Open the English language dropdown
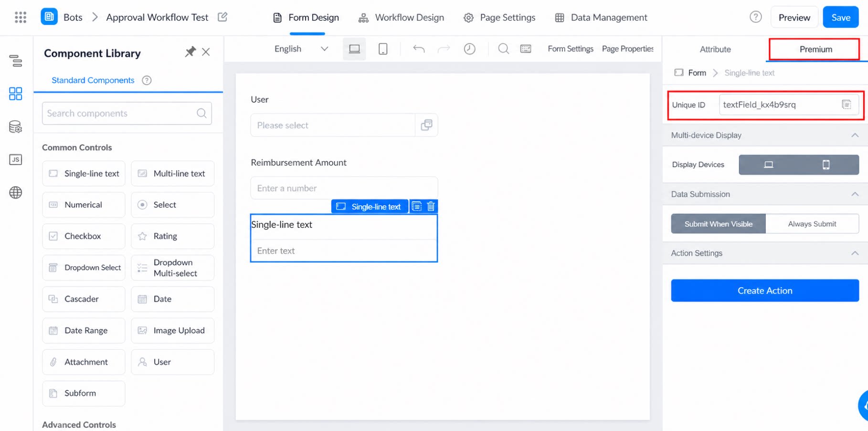 click(301, 49)
